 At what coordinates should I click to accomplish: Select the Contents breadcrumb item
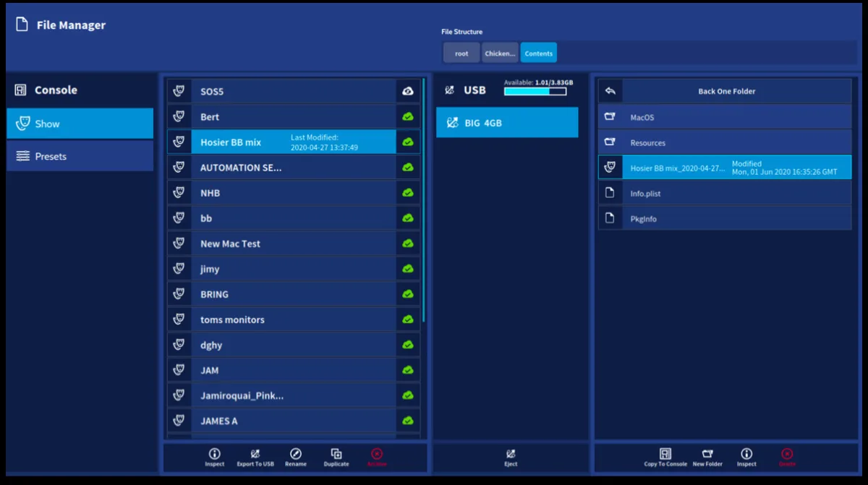pyautogui.click(x=539, y=53)
